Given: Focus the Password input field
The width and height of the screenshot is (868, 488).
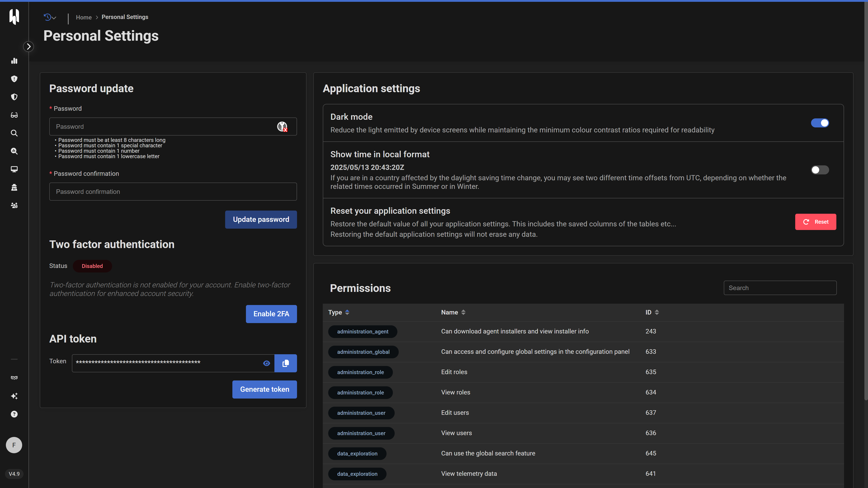Looking at the screenshot, I should click(173, 127).
